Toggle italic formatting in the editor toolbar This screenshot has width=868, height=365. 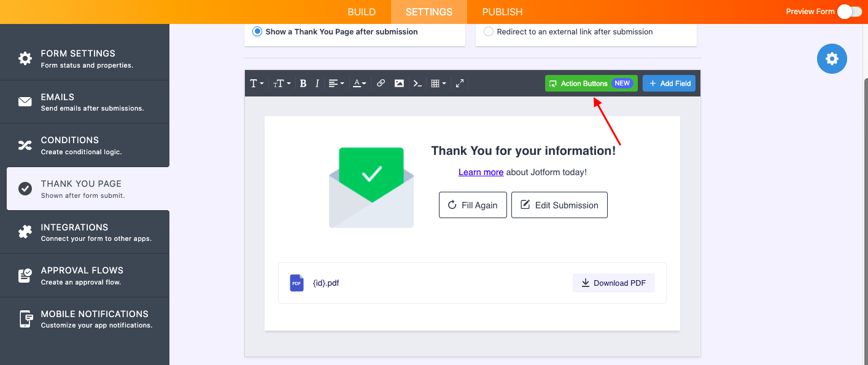click(317, 84)
